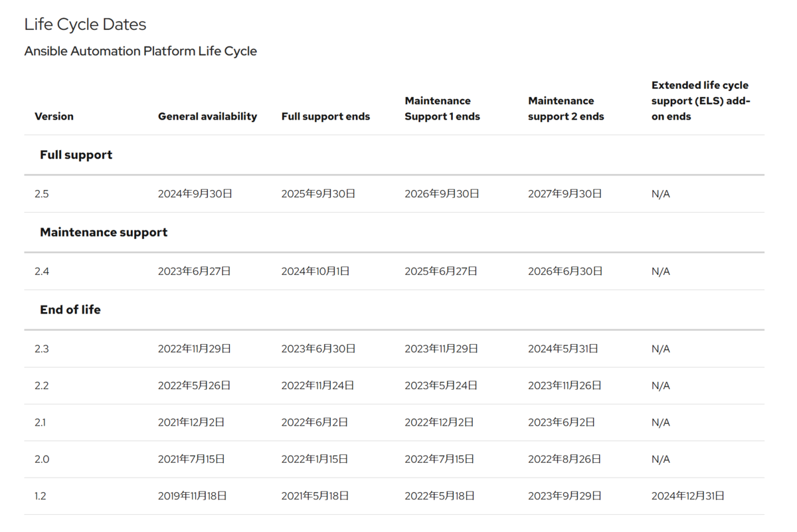This screenshot has width=797, height=532.
Task: Click date '2022年6月2日' in 2.1 row
Action: [315, 422]
